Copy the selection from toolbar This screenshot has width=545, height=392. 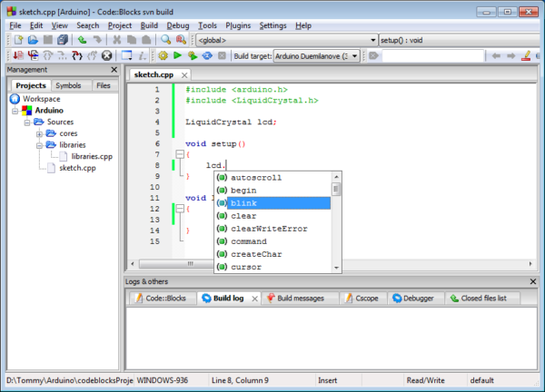(x=132, y=40)
